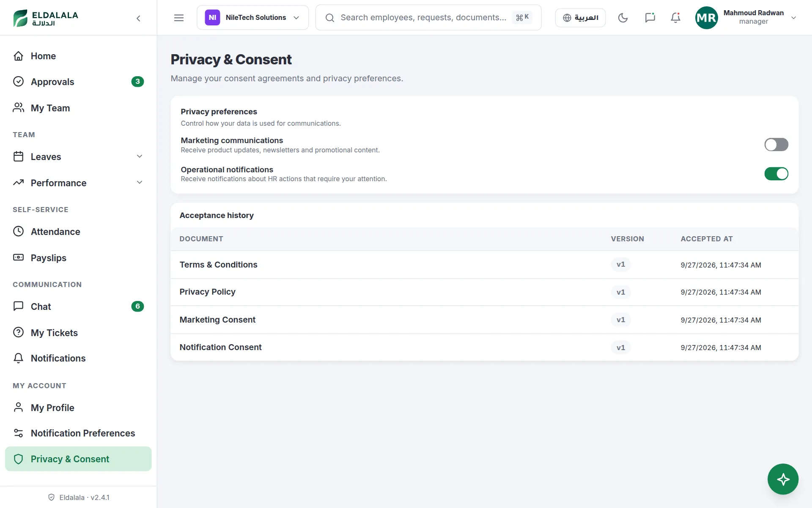
Task: Disable Operational notifications toggle
Action: coord(776,174)
